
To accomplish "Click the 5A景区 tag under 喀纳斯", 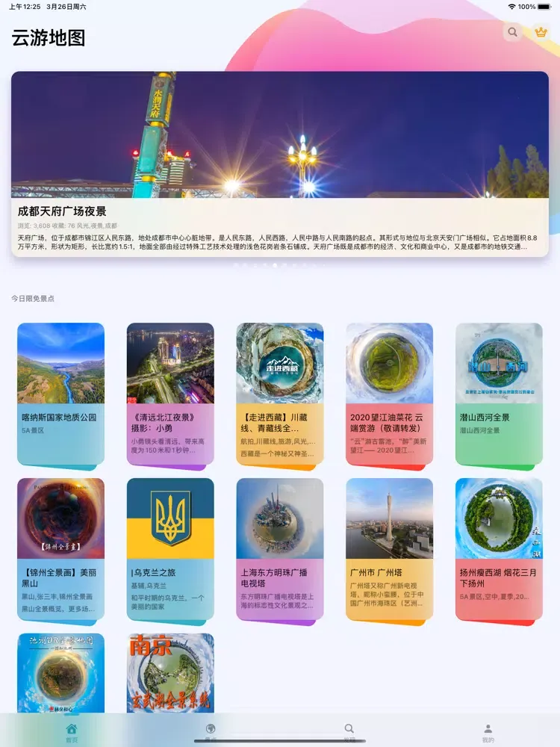I will [x=33, y=430].
